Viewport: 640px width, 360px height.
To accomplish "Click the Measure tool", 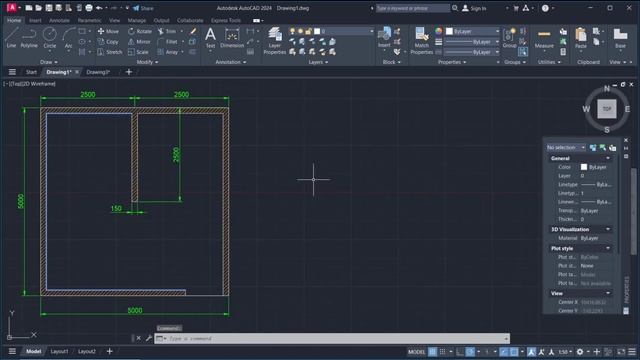I will click(x=544, y=38).
